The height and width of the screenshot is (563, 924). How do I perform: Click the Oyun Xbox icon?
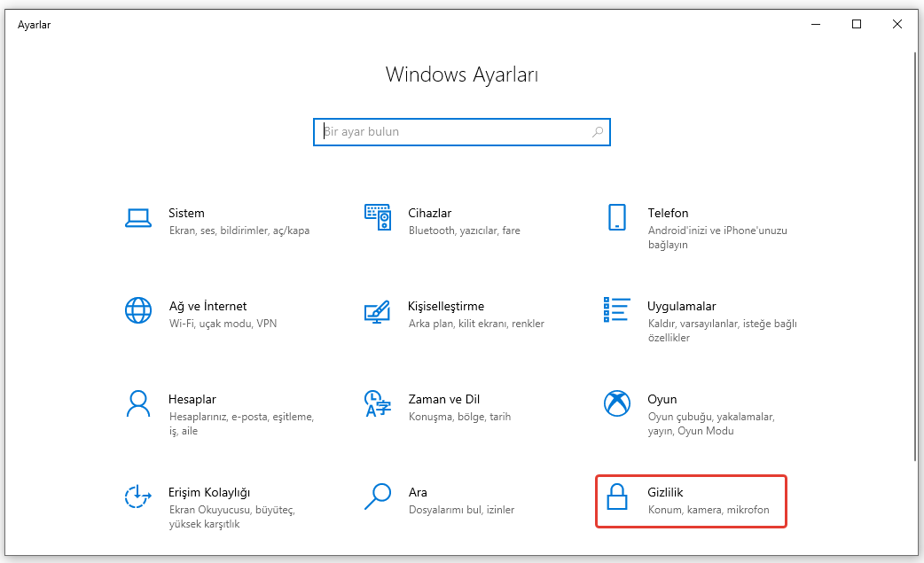616,403
